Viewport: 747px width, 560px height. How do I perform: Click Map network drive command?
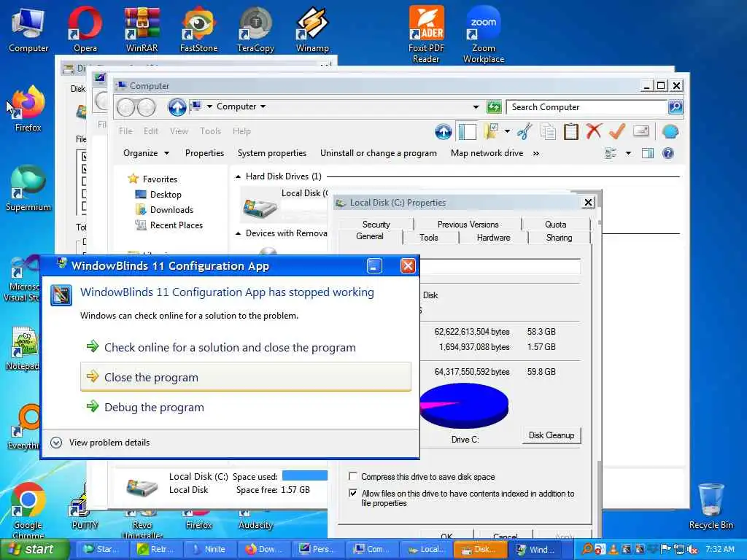[487, 153]
